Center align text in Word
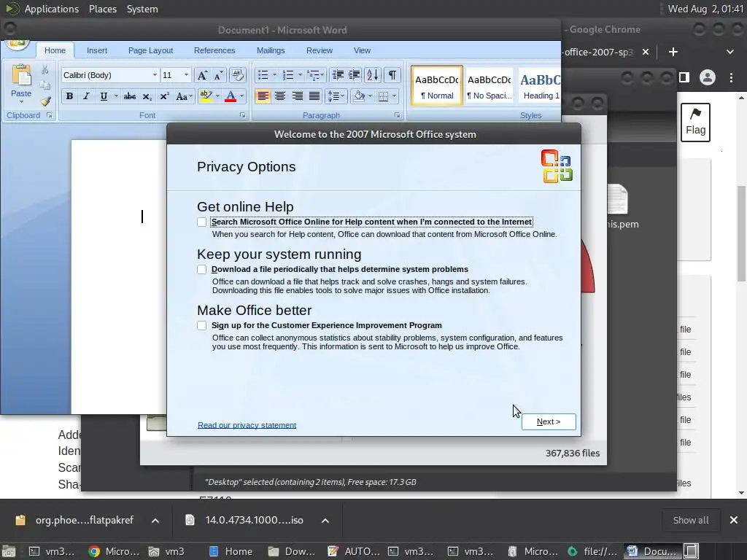 point(280,96)
